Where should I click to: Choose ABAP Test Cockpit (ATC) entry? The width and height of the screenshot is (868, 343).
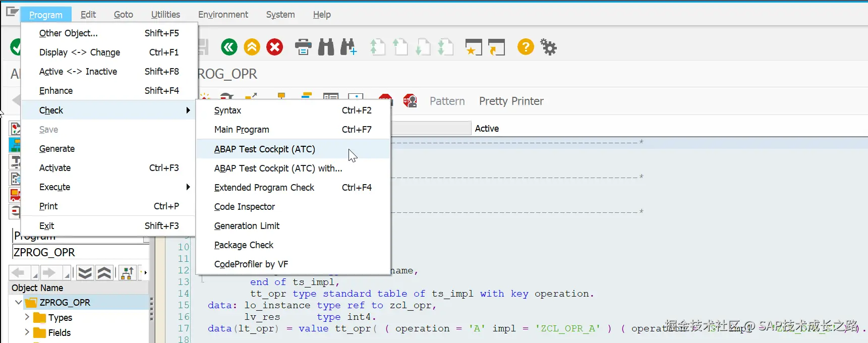293,149
